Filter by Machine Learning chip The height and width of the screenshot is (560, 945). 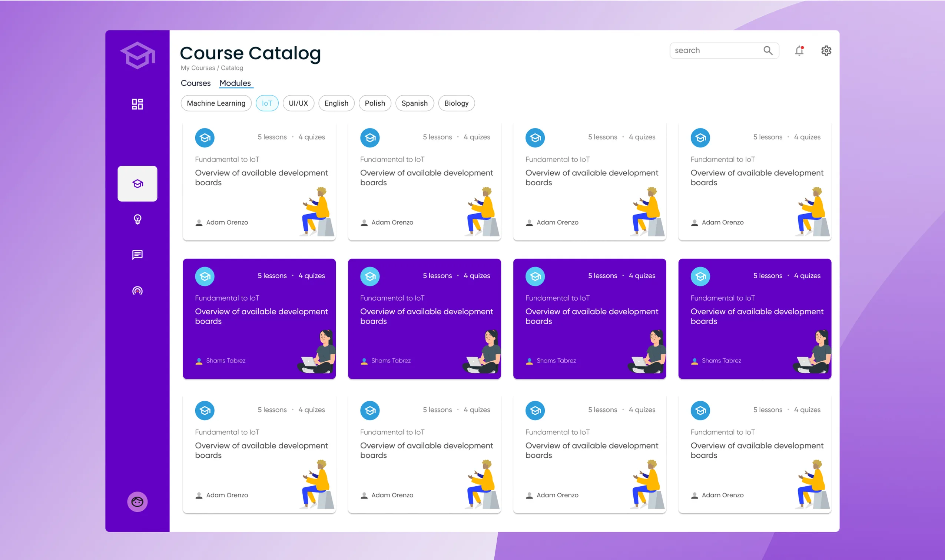point(216,103)
